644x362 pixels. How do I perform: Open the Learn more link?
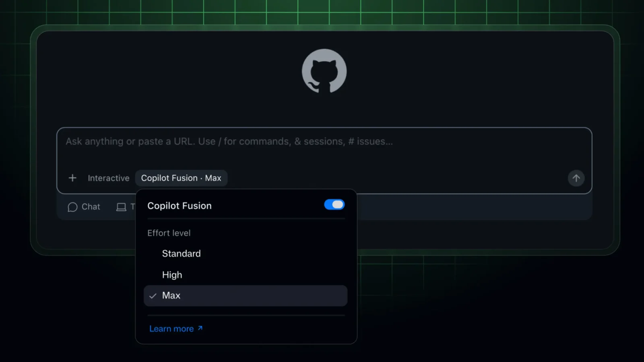click(x=176, y=329)
